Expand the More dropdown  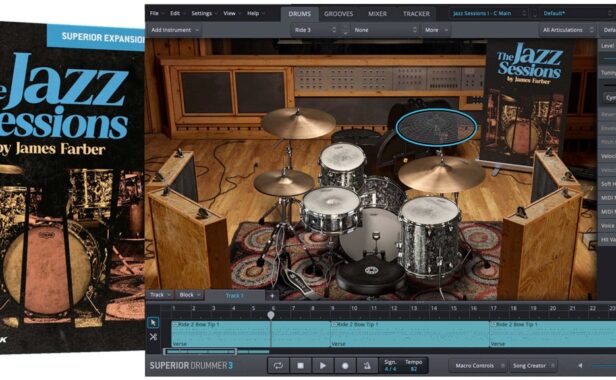436,30
